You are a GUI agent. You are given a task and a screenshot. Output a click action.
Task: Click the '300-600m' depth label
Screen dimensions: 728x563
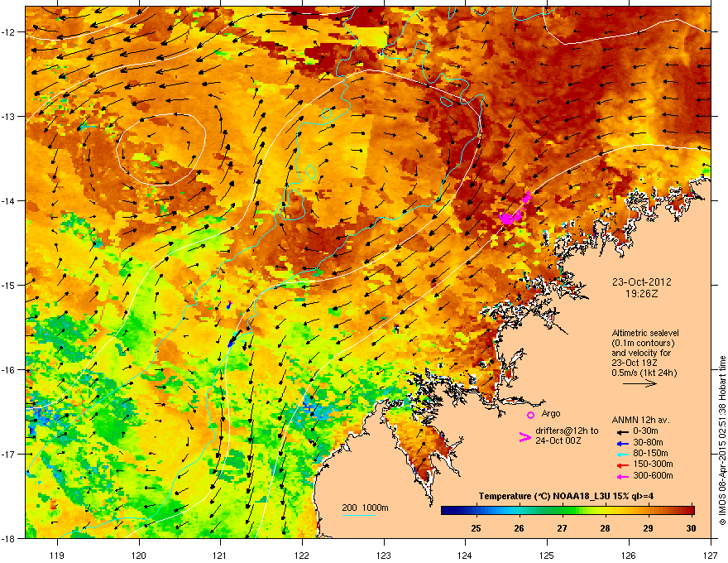pyautogui.click(x=653, y=475)
